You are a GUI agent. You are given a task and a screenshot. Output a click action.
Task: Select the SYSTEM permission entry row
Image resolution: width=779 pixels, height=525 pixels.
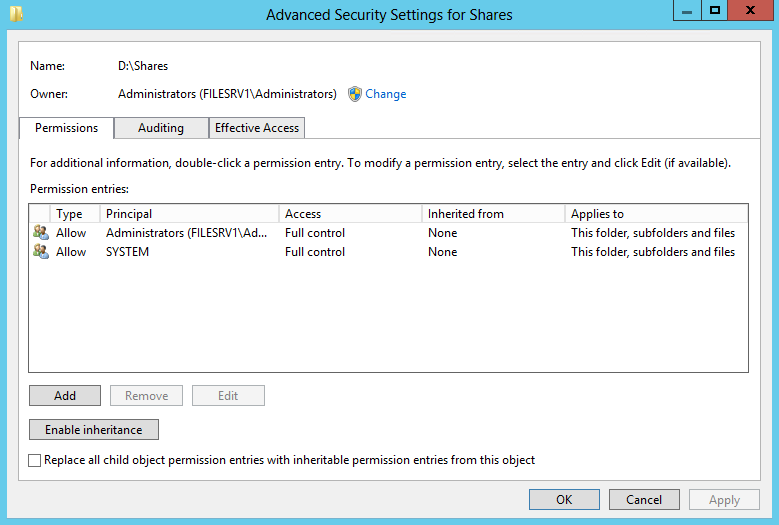tap(300, 252)
